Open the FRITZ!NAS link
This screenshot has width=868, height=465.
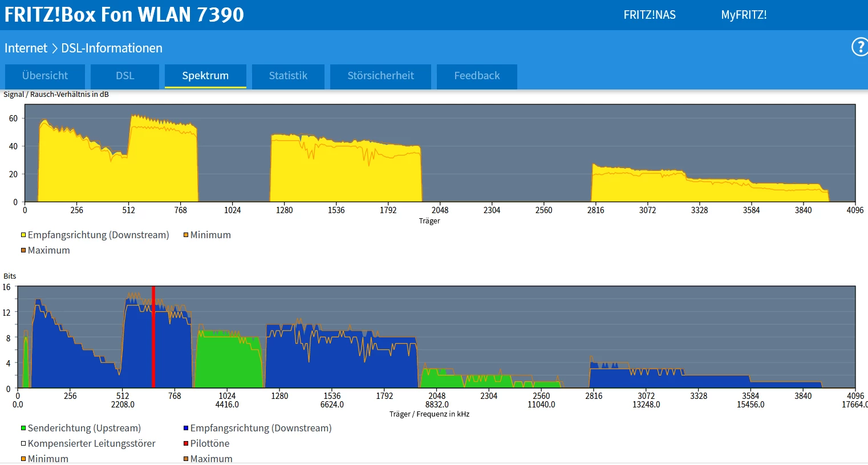click(x=649, y=15)
